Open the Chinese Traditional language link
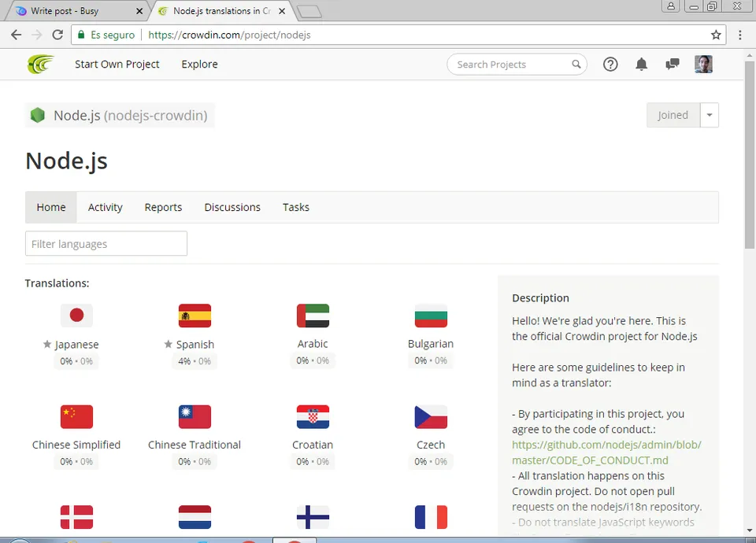Screen dimensions: 756x543 [195, 445]
